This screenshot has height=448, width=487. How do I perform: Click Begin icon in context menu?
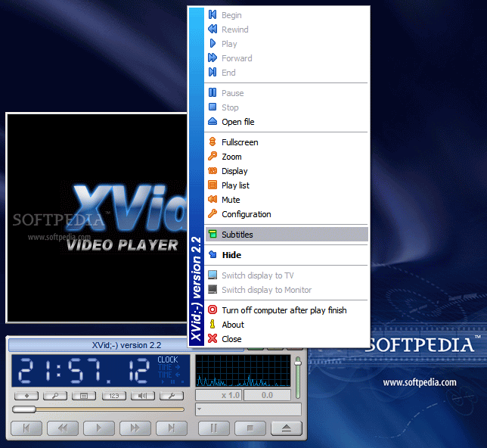pyautogui.click(x=212, y=14)
